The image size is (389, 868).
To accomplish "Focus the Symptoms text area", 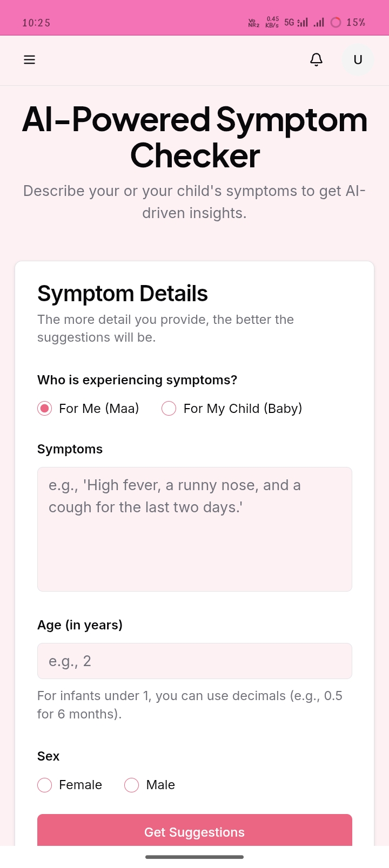I will click(194, 530).
